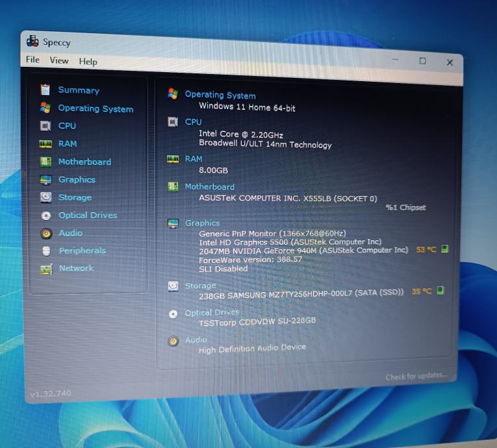This screenshot has width=497, height=448.
Task: Click RAM icon in summary panel
Action: 173,159
